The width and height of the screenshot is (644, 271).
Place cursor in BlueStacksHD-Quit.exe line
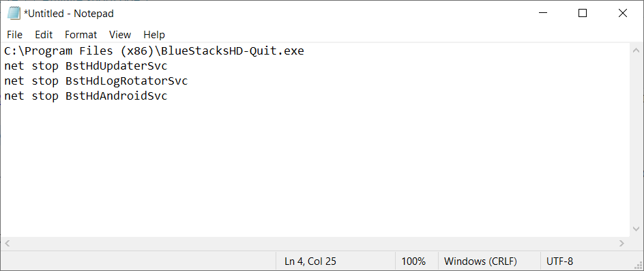coord(154,51)
